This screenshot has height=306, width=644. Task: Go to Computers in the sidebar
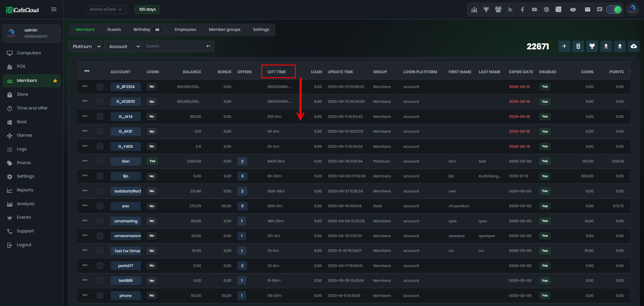click(x=32, y=53)
